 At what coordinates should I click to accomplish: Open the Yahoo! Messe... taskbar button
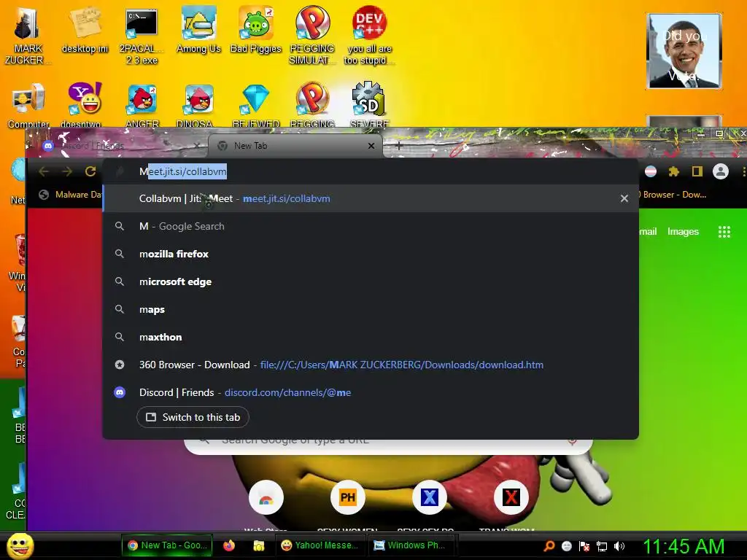321,545
